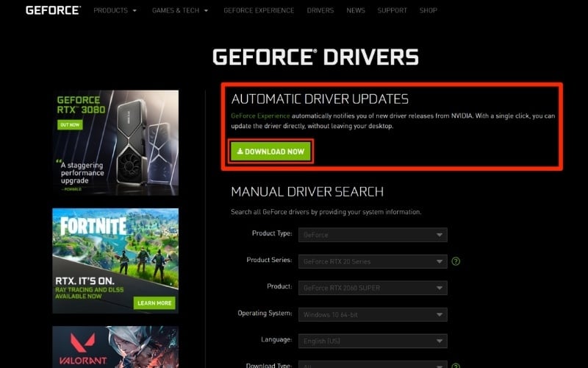The image size is (588, 368).
Task: Expand the Products dropdown arrow
Action: [x=135, y=11]
